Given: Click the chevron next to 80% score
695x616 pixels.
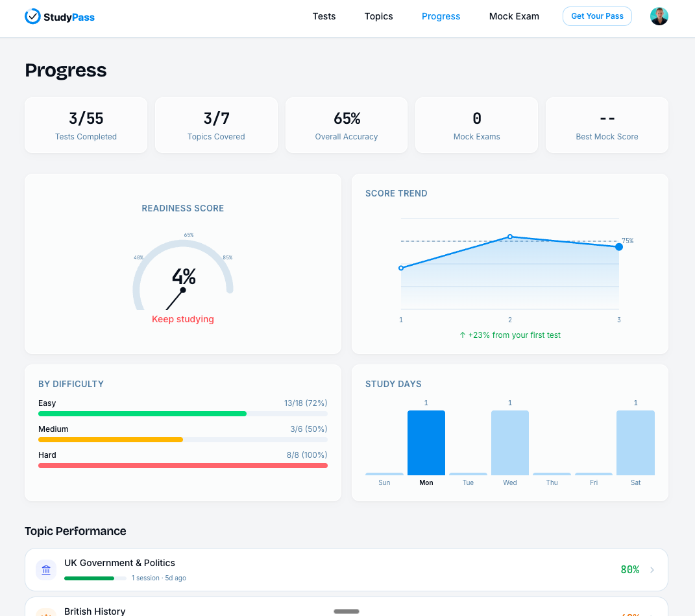Looking at the screenshot, I should point(651,569).
